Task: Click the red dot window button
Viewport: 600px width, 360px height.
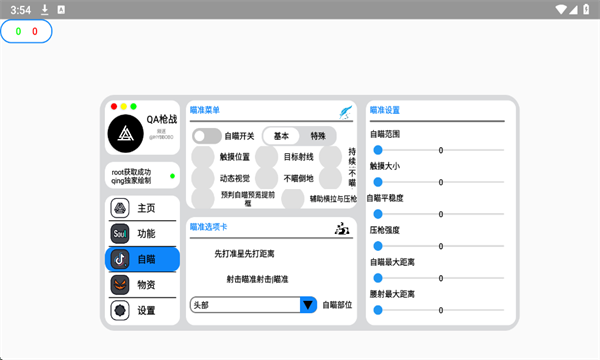Action: [114, 106]
